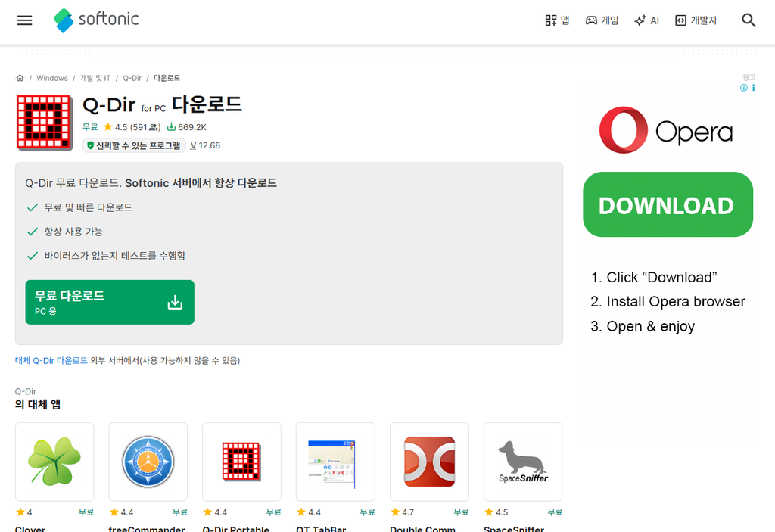The image size is (775, 532).
Task: Click the Q-Dir app icon beside title
Action: click(x=44, y=123)
